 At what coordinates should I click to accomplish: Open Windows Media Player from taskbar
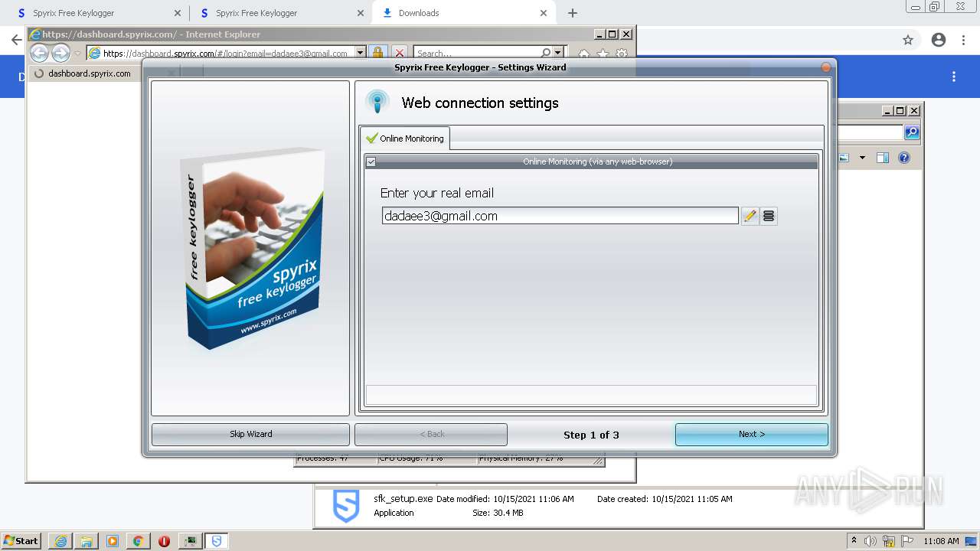coord(113,541)
